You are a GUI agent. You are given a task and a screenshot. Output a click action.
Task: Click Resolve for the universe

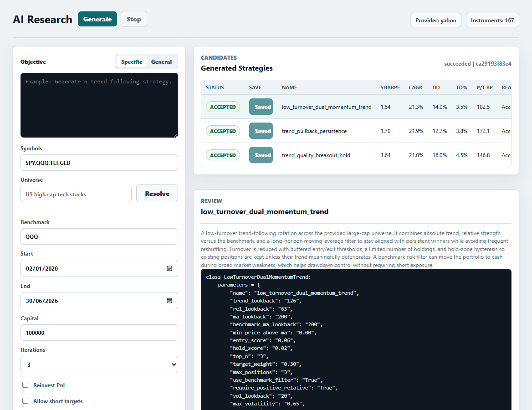pyautogui.click(x=157, y=194)
